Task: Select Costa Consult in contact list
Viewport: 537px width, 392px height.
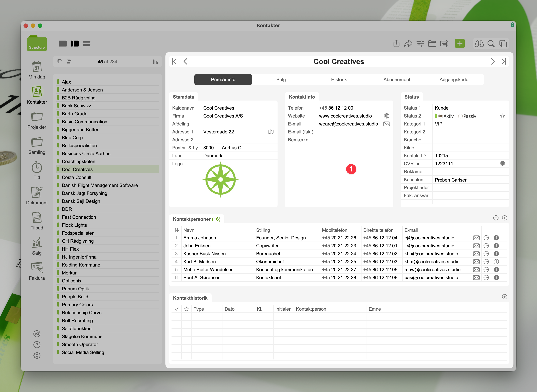Action: click(77, 178)
